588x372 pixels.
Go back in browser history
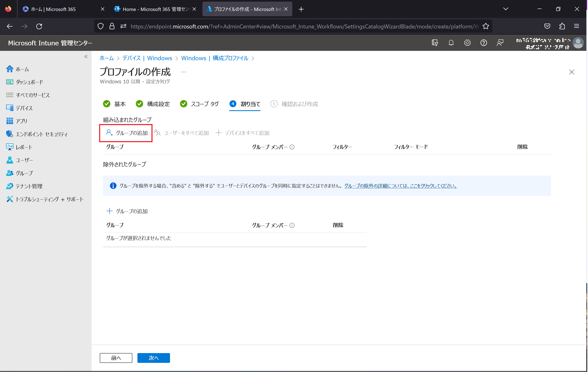click(x=10, y=26)
